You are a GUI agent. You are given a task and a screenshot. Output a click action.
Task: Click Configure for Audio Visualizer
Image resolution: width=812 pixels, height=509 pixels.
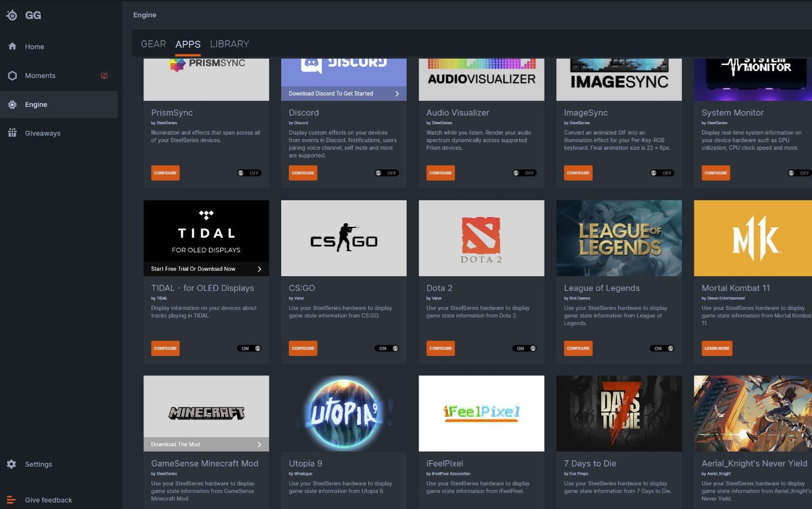440,173
